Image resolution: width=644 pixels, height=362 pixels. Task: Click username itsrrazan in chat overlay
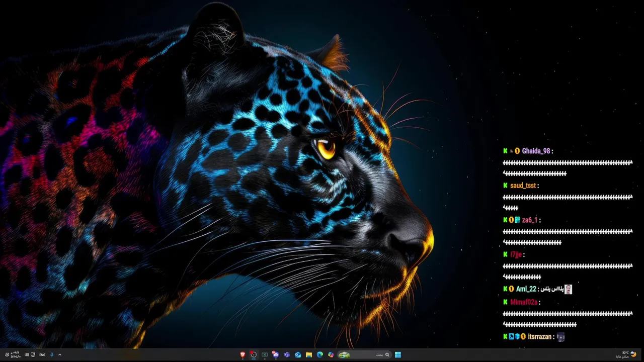click(540, 337)
